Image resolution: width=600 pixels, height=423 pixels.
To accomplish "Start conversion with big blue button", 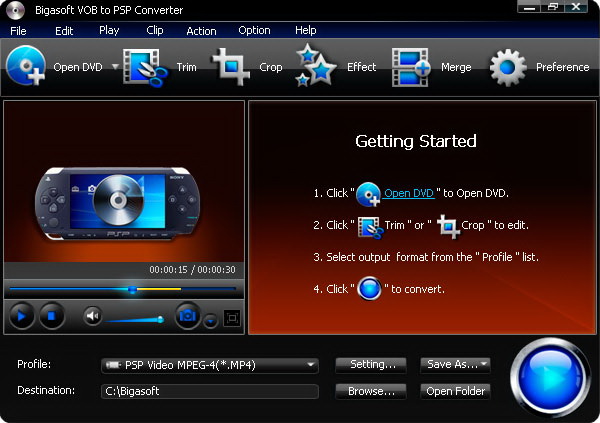I will (550, 377).
